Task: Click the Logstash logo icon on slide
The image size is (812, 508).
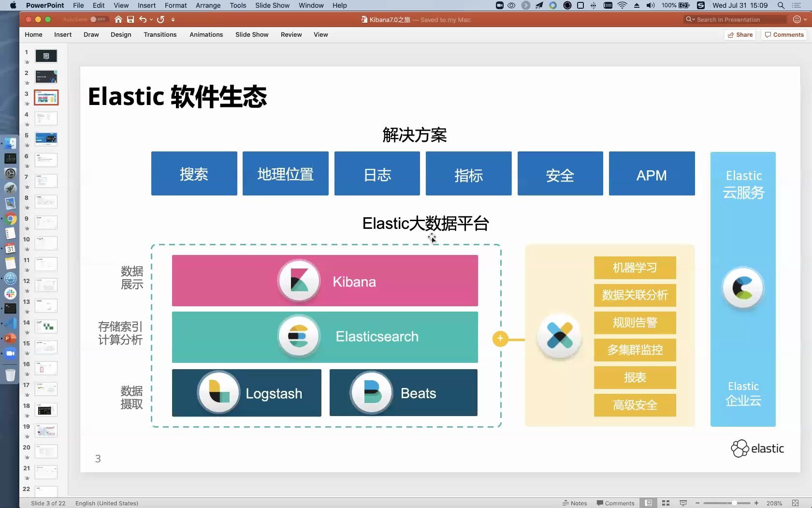Action: coord(218,392)
